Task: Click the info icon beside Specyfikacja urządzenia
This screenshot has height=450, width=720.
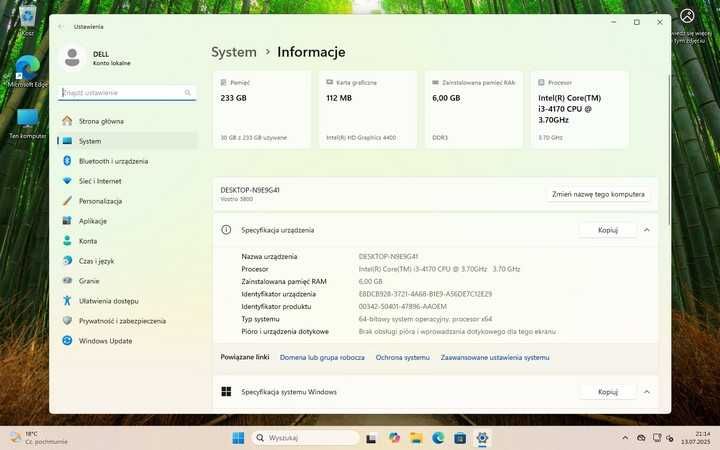Action: coord(226,230)
